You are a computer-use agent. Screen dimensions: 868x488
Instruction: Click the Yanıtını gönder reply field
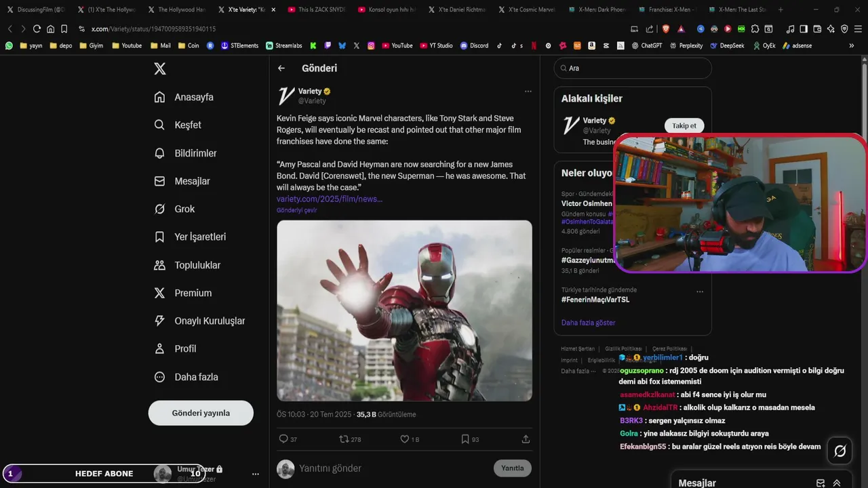pos(393,468)
